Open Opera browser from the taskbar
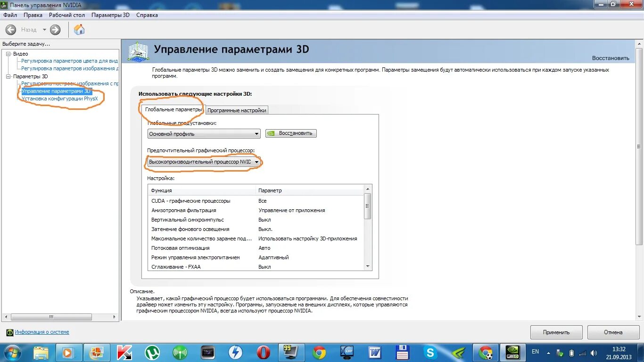This screenshot has width=644, height=362. [263, 353]
